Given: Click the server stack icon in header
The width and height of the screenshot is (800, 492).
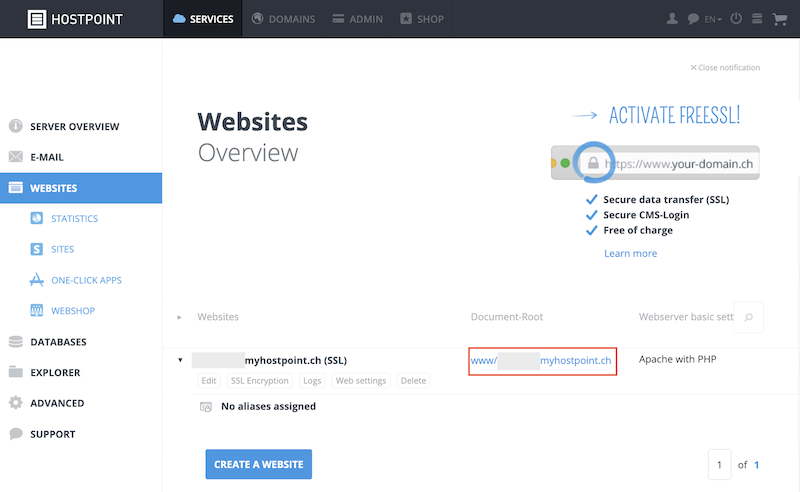Looking at the screenshot, I should 757,19.
